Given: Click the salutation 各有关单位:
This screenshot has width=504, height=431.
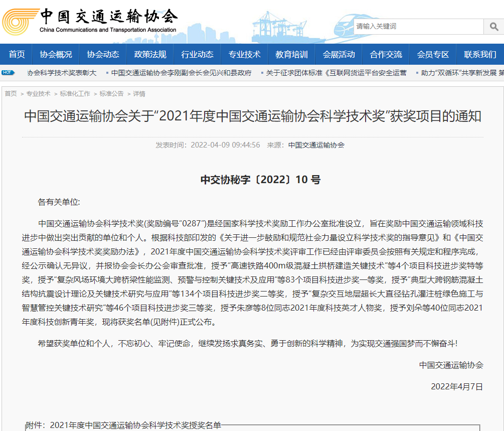Looking at the screenshot, I should tap(59, 202).
